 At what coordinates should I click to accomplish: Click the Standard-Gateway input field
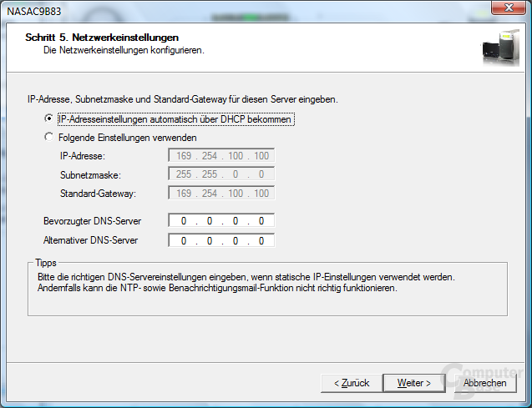tap(221, 194)
